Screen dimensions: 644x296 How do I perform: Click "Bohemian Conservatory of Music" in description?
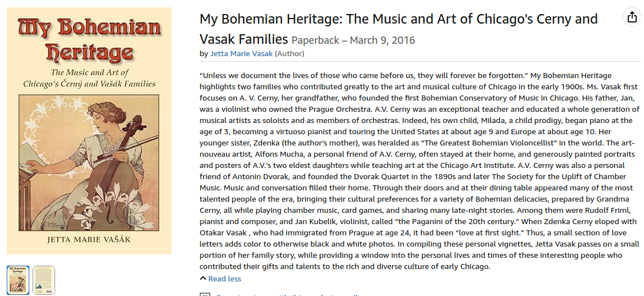click(466, 98)
